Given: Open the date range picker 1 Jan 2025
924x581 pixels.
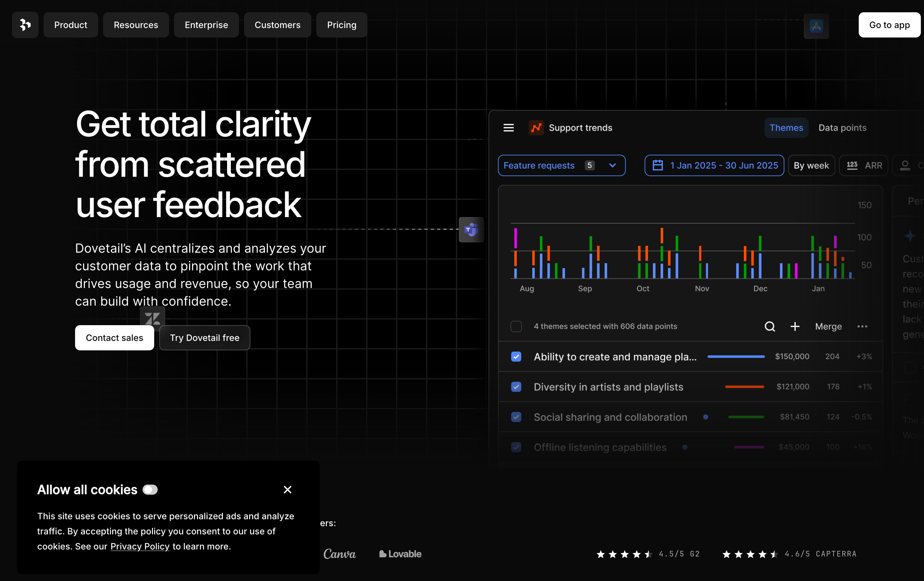Looking at the screenshot, I should tap(714, 165).
